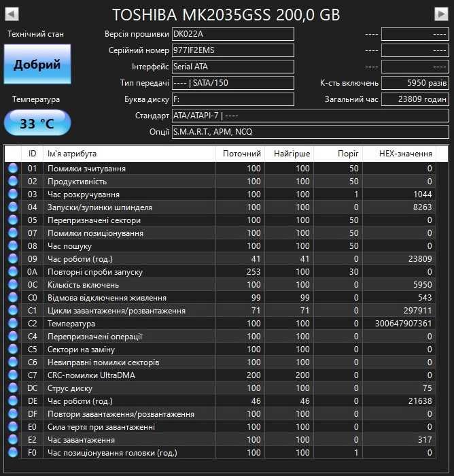Click status orb for C5 Сектори на заміну
Viewport: 454px width, 476px height.
(13, 349)
